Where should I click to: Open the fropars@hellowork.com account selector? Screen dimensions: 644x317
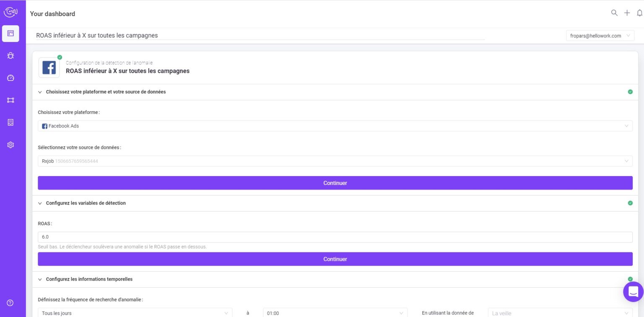pyautogui.click(x=600, y=36)
